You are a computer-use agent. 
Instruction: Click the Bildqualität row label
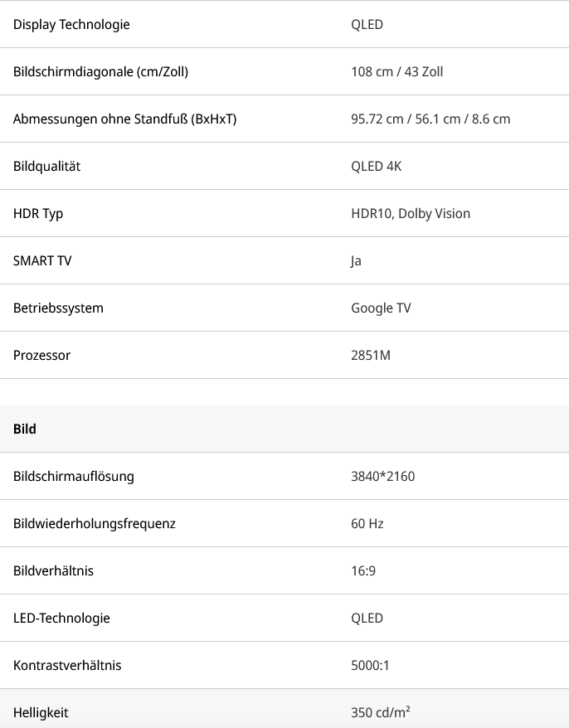46,166
